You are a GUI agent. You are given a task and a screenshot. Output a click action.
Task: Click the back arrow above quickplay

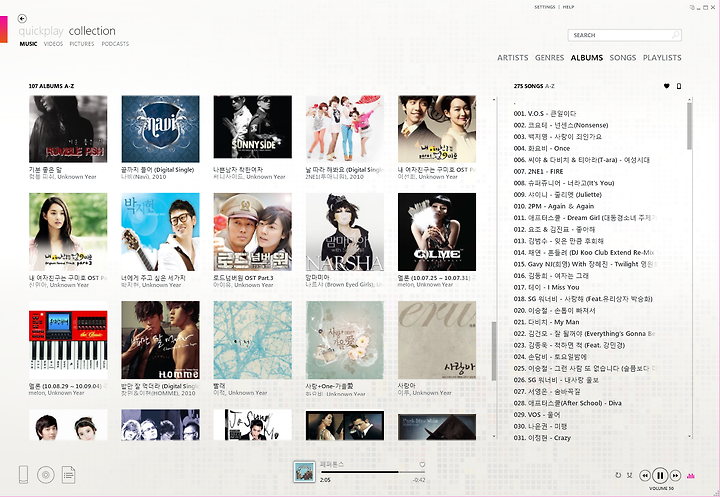22,18
